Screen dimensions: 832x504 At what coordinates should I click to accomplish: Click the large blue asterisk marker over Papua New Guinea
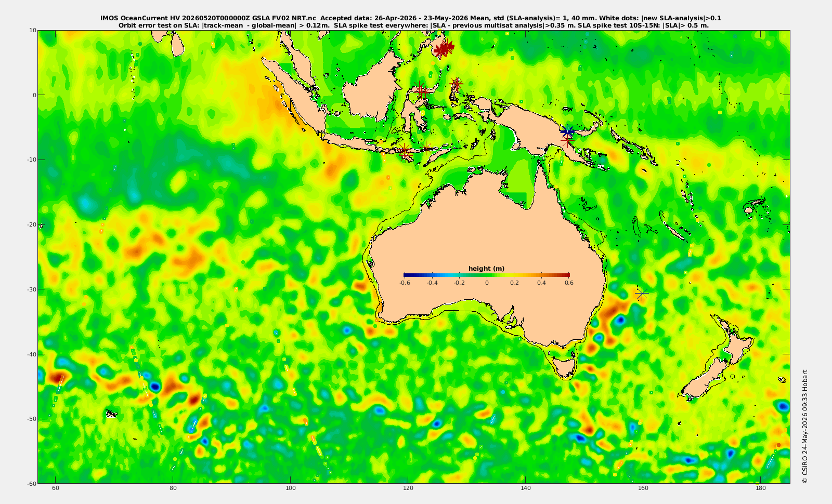click(567, 132)
